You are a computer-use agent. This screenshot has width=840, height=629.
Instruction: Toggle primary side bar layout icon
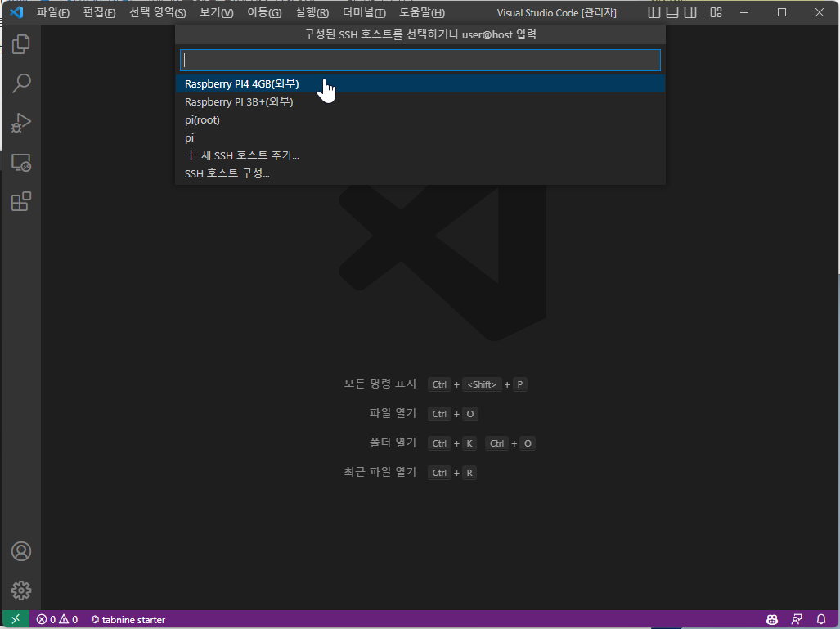coord(654,12)
